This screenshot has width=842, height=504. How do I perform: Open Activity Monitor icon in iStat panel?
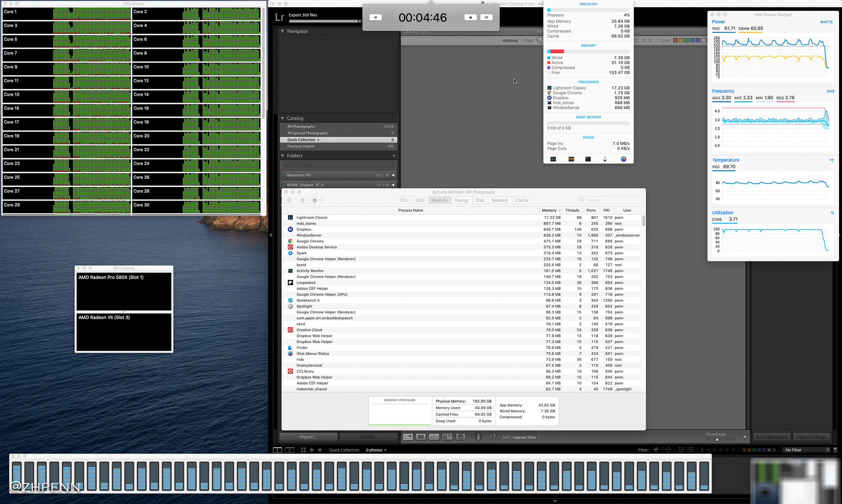[x=553, y=159]
